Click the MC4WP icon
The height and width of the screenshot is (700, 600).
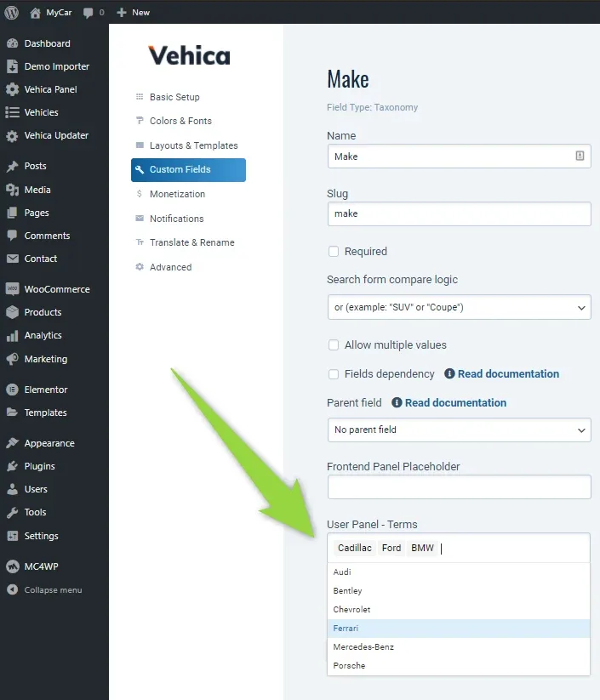[13, 566]
